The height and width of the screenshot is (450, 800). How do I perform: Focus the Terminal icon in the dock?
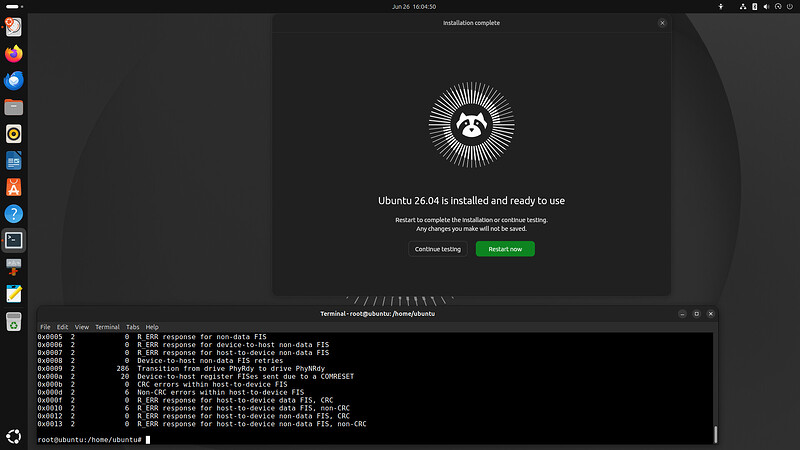point(13,240)
